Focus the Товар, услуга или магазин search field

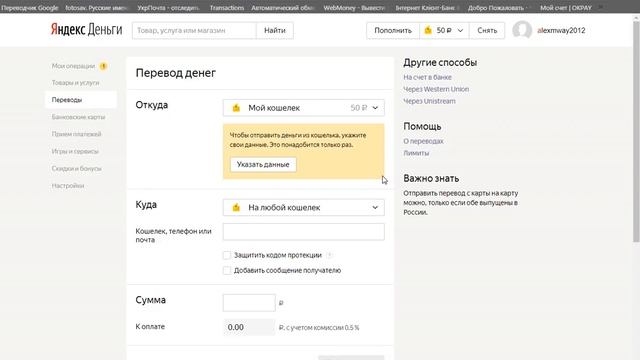194,30
